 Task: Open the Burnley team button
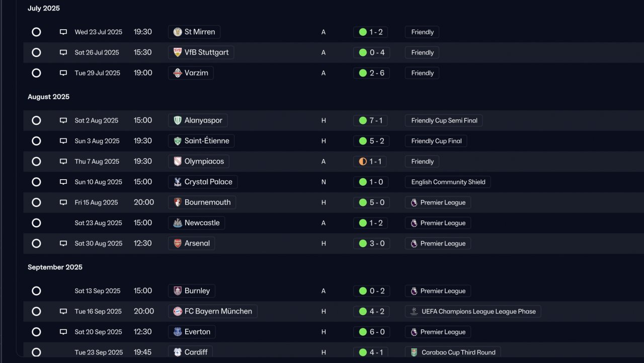(192, 291)
